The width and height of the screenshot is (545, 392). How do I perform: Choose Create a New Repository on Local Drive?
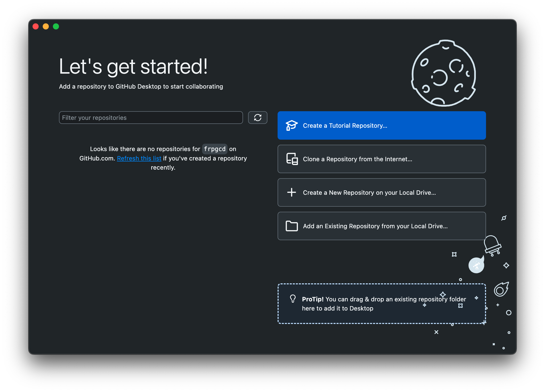click(x=382, y=192)
